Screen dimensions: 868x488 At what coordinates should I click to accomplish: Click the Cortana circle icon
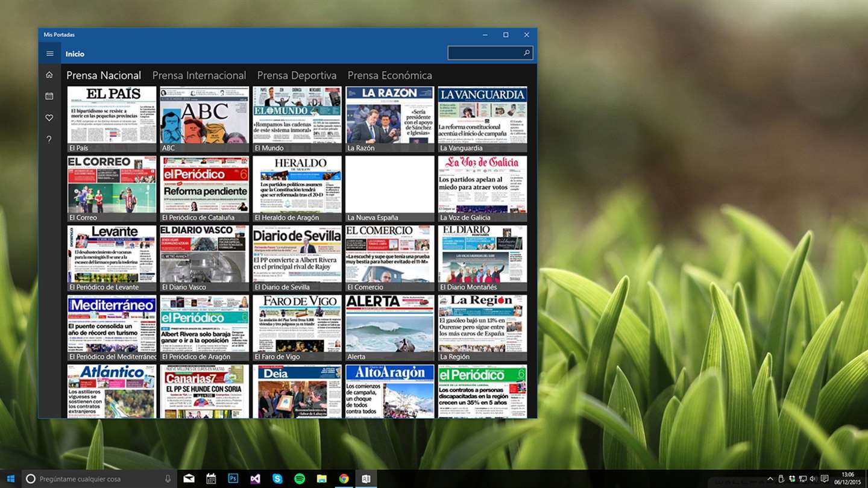tap(31, 479)
